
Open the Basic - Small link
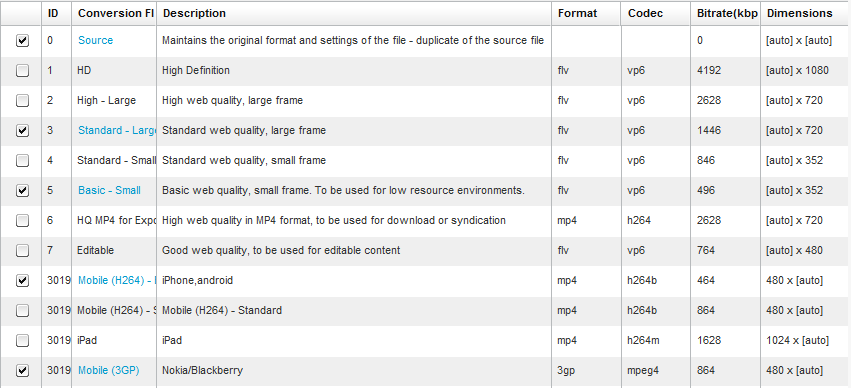pos(109,190)
